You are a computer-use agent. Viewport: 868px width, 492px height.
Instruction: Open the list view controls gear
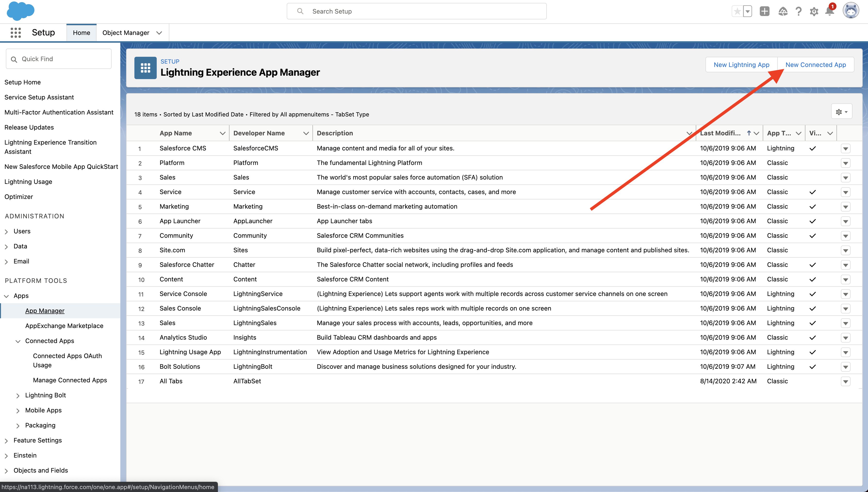[x=841, y=112]
